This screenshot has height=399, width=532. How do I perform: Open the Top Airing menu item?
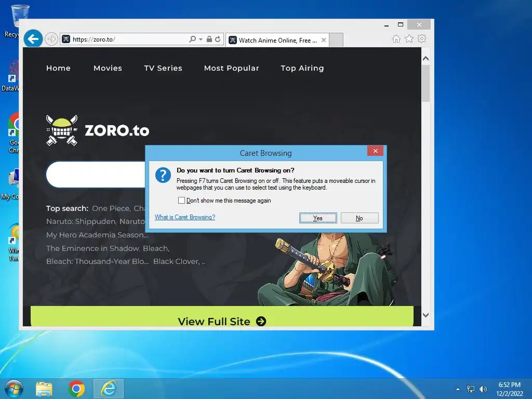pyautogui.click(x=302, y=68)
